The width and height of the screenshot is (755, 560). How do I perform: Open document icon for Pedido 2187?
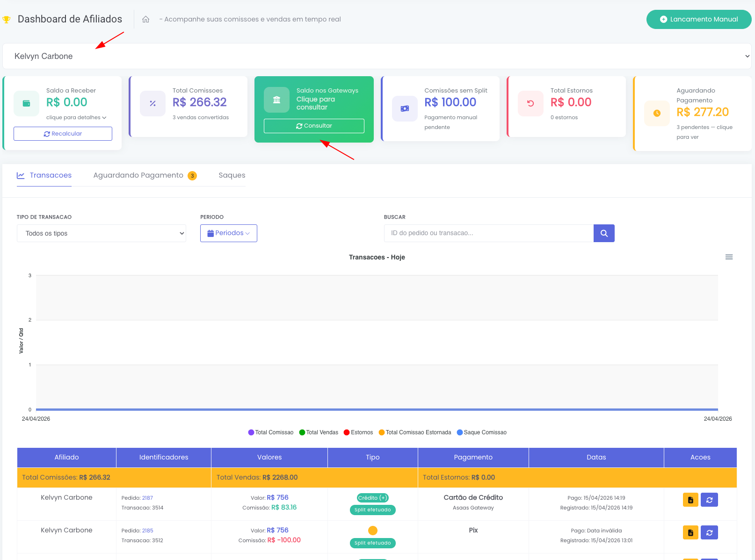pos(690,500)
